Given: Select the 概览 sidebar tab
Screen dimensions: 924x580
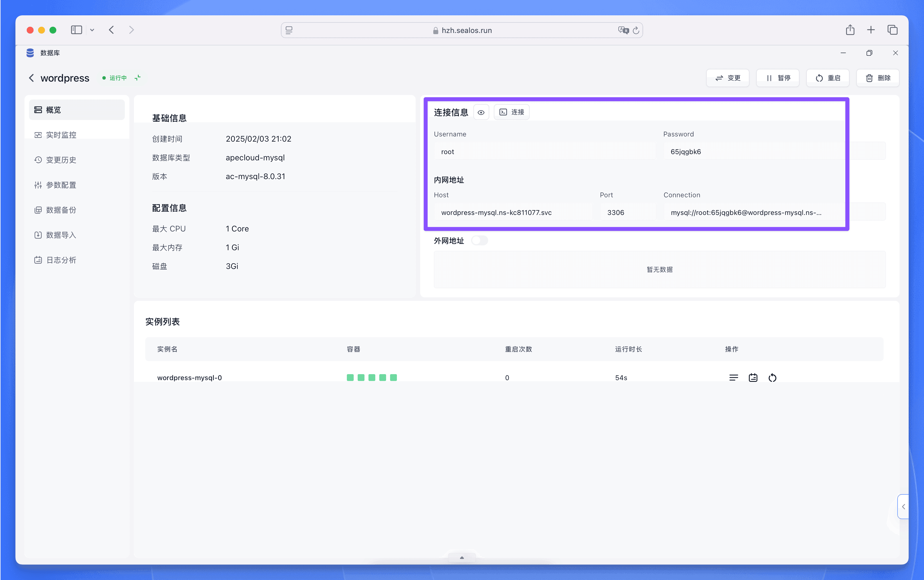Looking at the screenshot, I should [77, 110].
